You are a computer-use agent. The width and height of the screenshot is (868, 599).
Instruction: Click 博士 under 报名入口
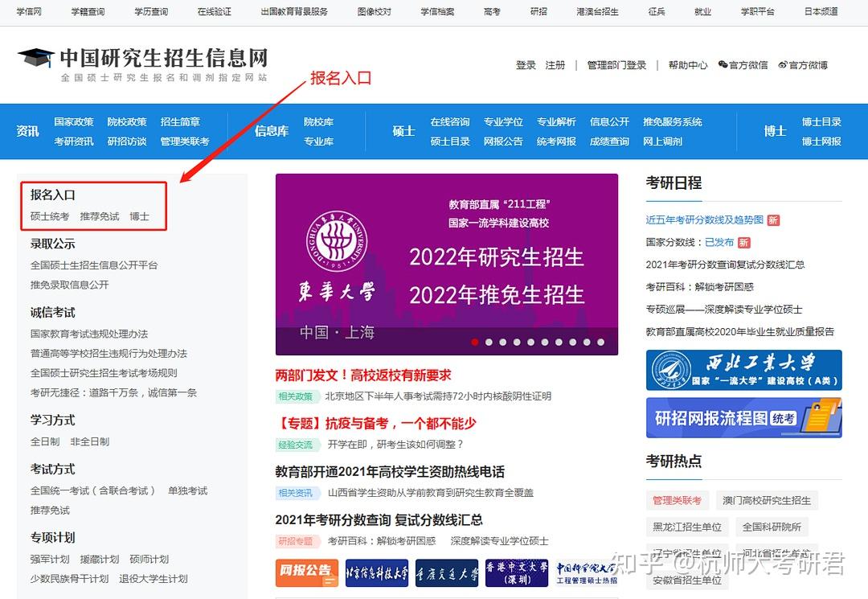140,216
